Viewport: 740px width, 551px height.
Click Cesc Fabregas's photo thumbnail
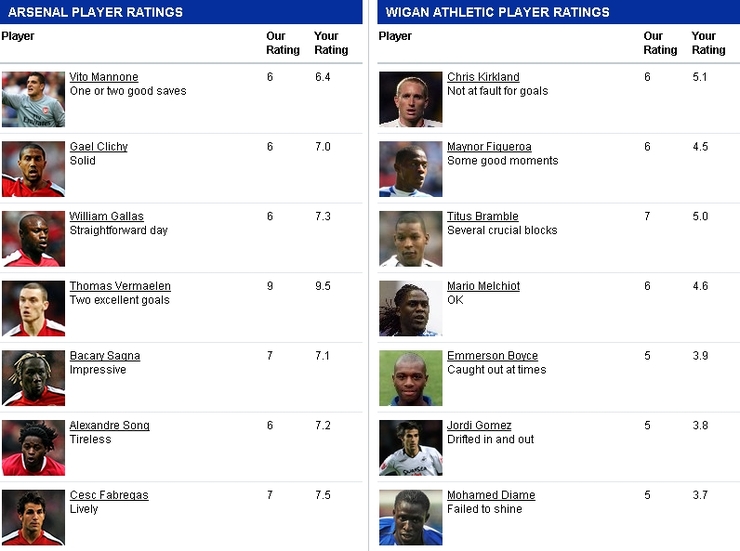tap(33, 517)
